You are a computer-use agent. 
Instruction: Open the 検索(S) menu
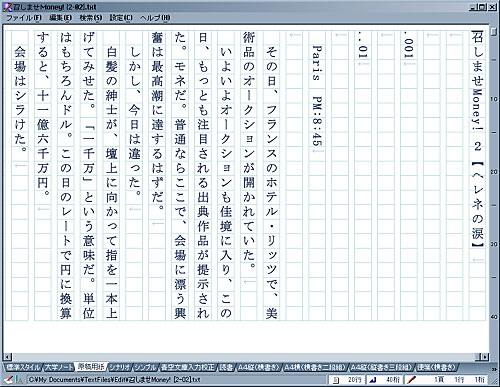[91, 18]
